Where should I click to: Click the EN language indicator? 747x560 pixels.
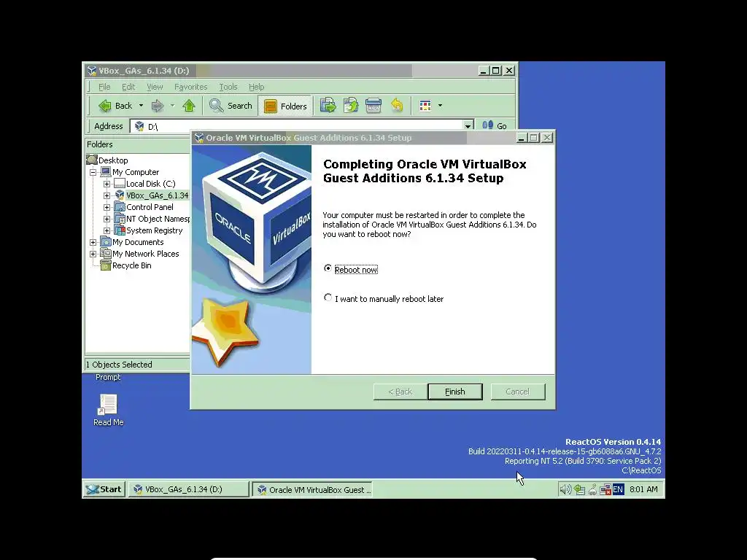(x=618, y=489)
